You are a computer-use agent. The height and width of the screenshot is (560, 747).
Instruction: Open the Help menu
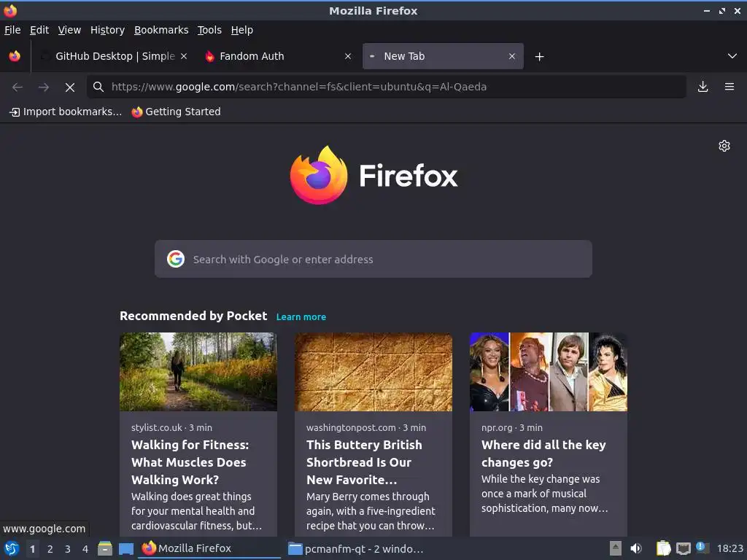pos(242,30)
